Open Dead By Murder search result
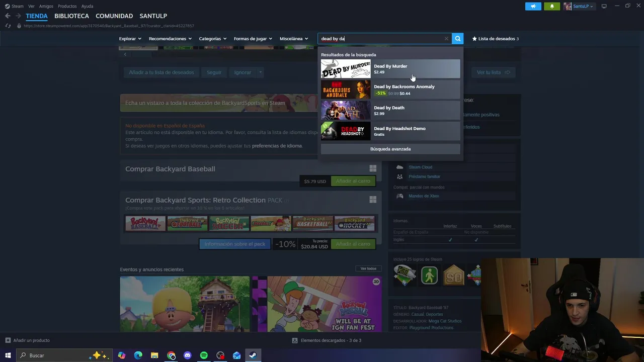Image resolution: width=644 pixels, height=362 pixels. pyautogui.click(x=390, y=69)
